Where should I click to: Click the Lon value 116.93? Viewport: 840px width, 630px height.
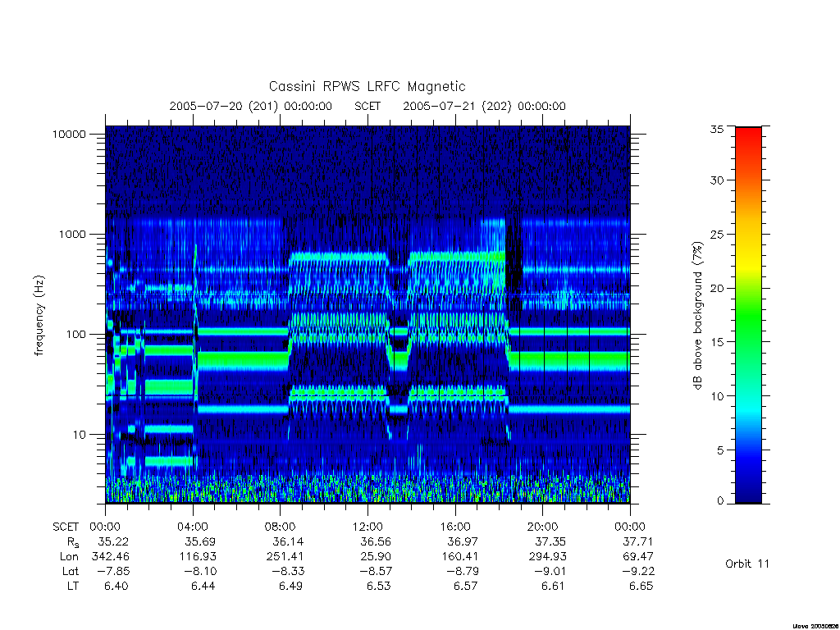[198, 557]
